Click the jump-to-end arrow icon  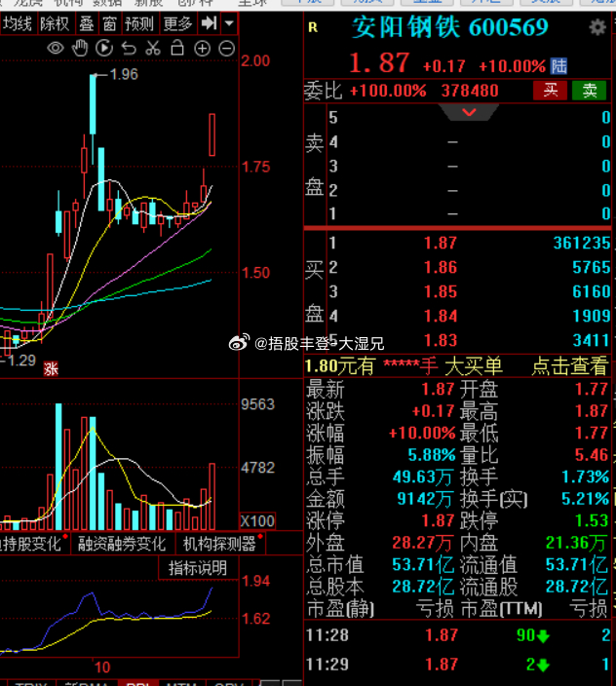pos(209,22)
